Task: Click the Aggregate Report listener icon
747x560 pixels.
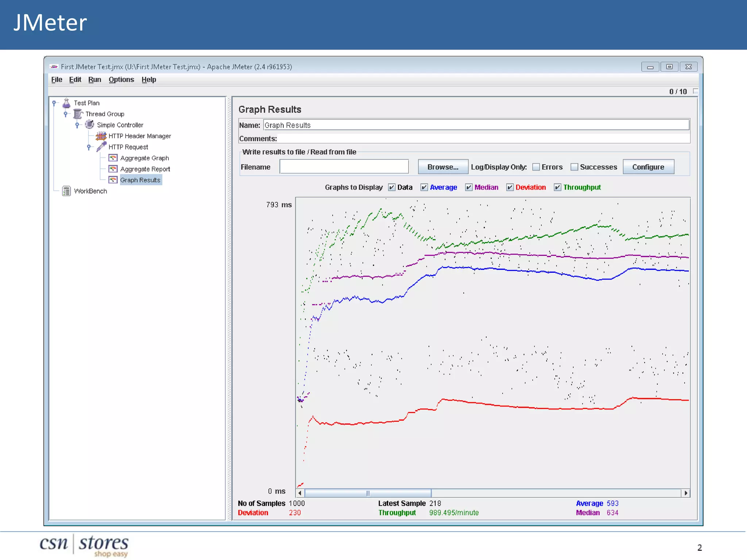Action: pyautogui.click(x=113, y=169)
